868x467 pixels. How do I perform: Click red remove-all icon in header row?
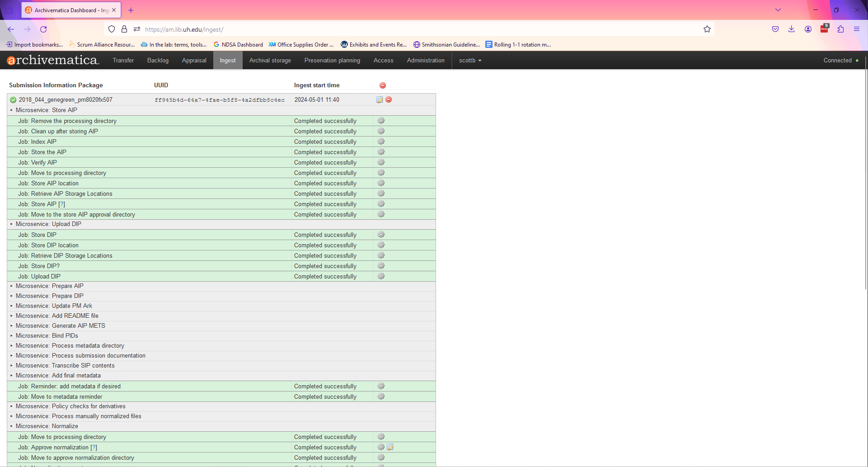[x=383, y=85]
